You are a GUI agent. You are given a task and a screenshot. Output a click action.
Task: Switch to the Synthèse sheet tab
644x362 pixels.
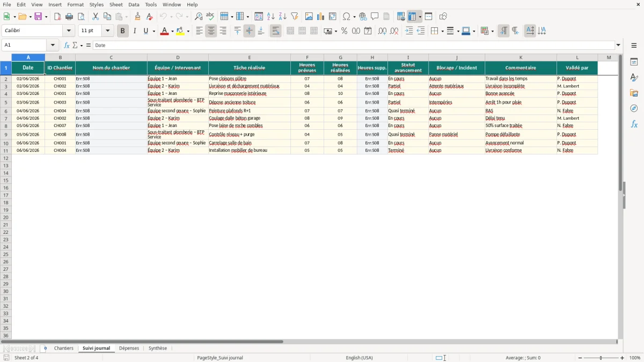point(158,349)
